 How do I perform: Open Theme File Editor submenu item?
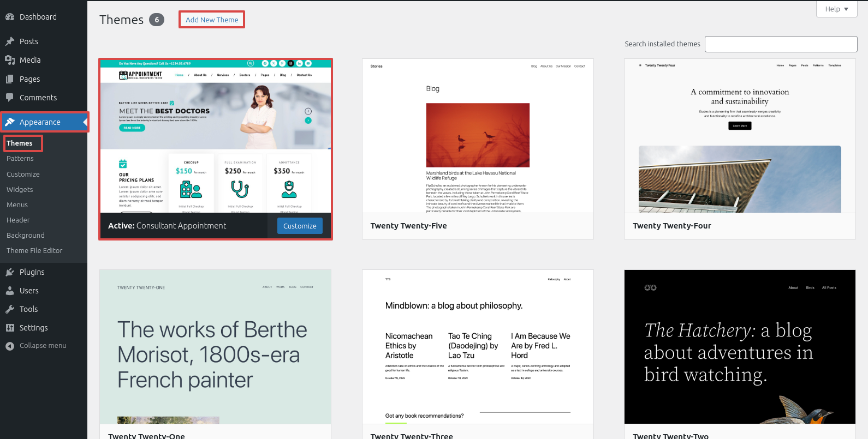click(34, 251)
